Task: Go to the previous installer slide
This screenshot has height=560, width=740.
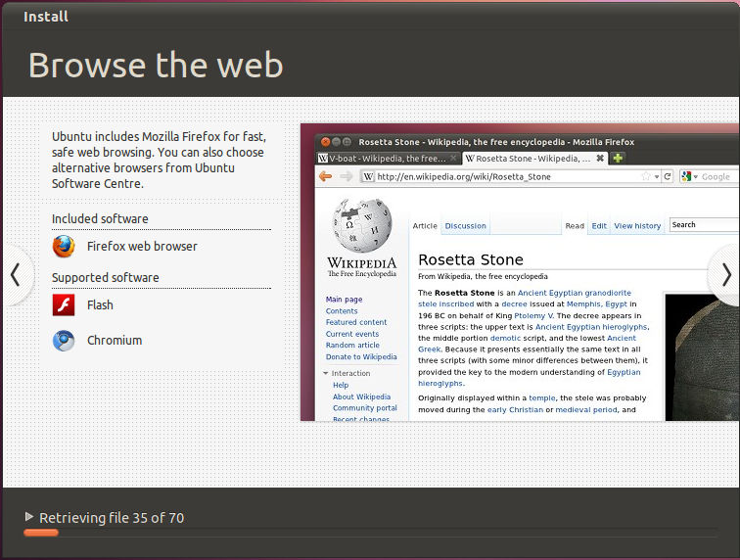Action: coord(15,275)
